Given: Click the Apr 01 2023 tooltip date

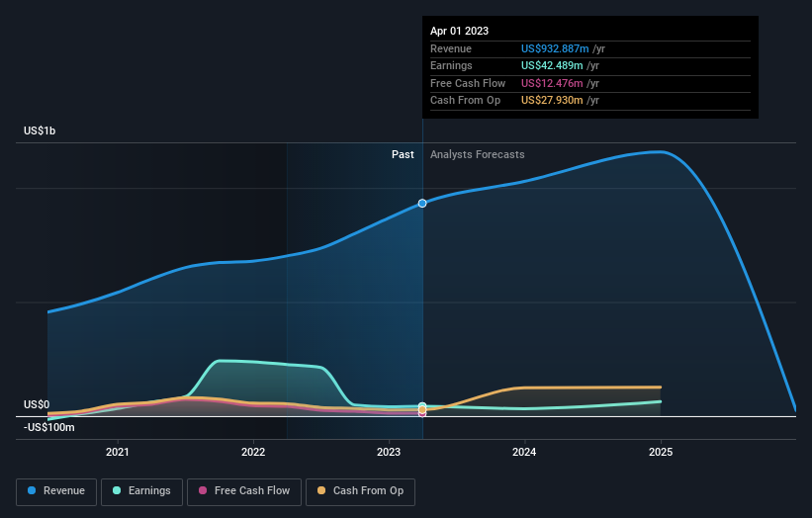Looking at the screenshot, I should [459, 31].
